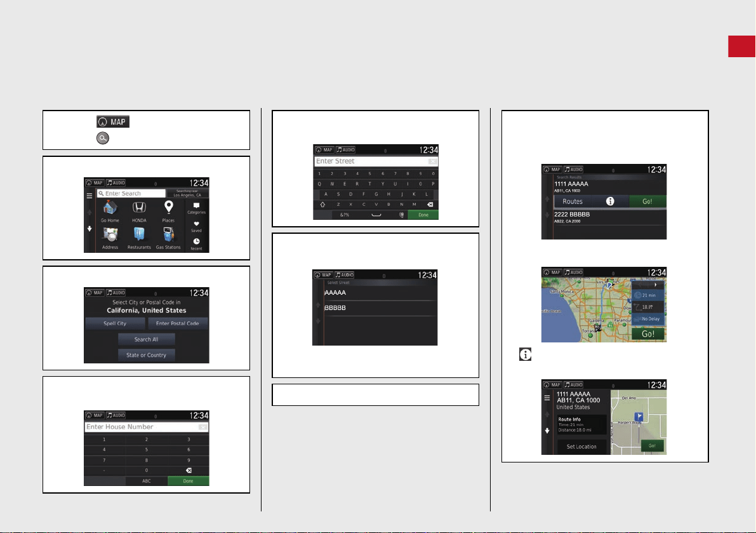756x533 pixels.
Task: Open the Restaurants category icon
Action: tap(139, 235)
